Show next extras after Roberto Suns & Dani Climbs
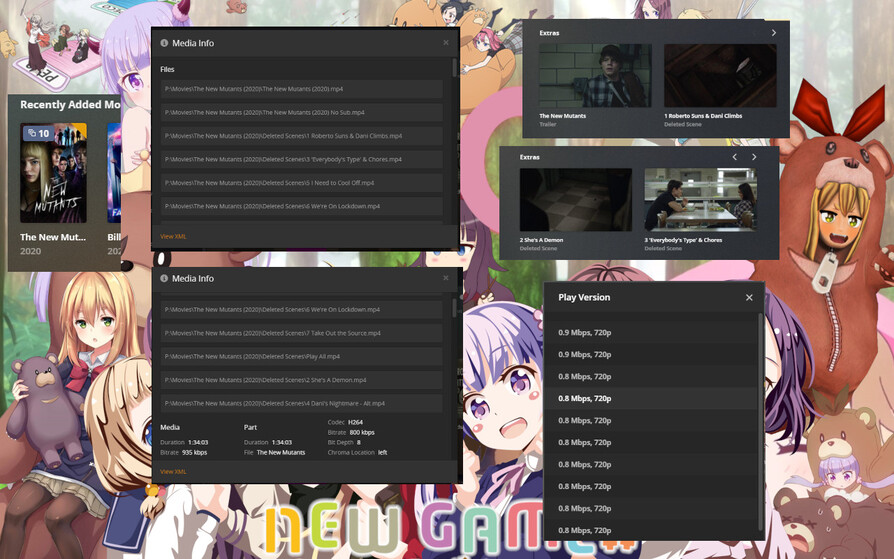 click(x=774, y=33)
